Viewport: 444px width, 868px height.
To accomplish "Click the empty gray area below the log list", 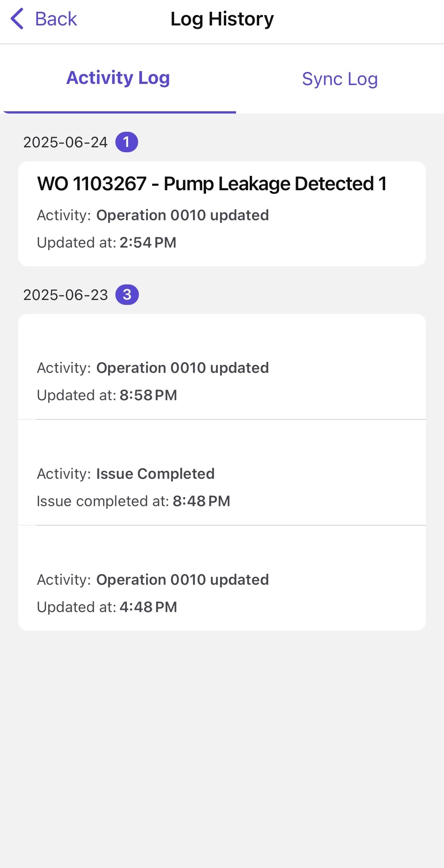I will [222, 740].
